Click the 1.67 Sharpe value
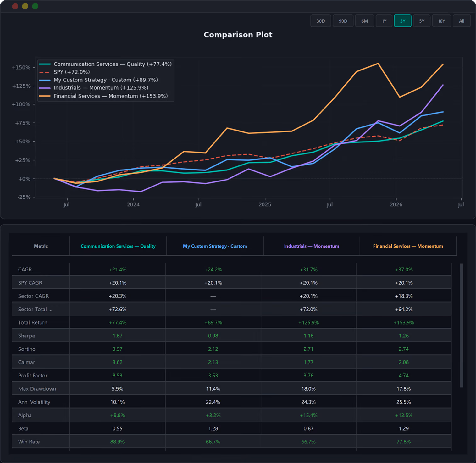The height and width of the screenshot is (463, 476). pyautogui.click(x=118, y=336)
